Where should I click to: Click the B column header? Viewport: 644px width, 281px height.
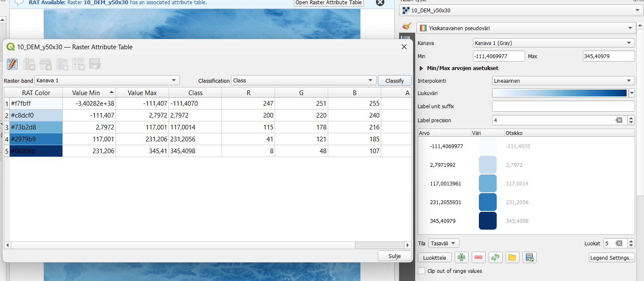tap(354, 93)
